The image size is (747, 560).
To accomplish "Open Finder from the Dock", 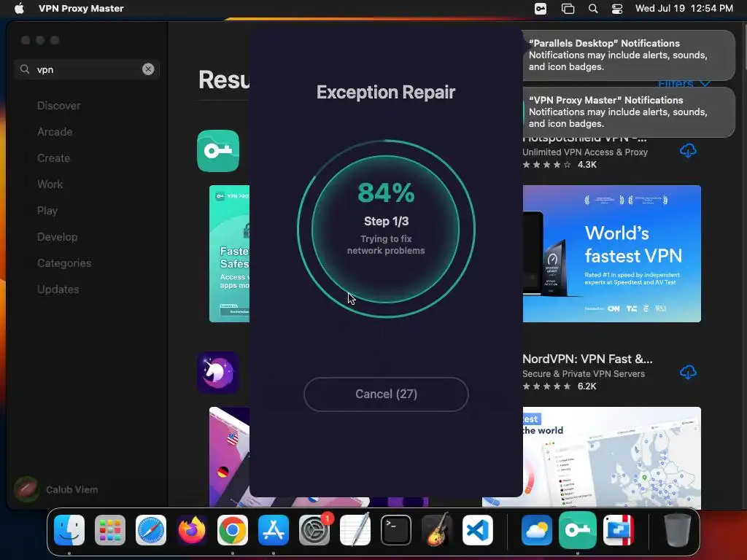I will (69, 530).
